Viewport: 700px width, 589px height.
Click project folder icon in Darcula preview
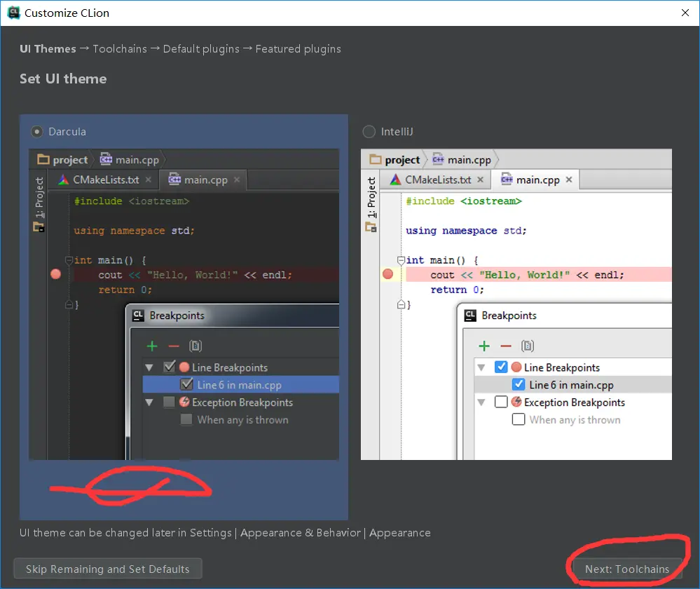(x=43, y=159)
